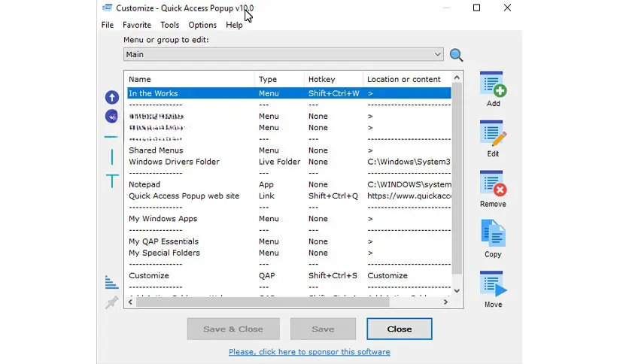Click the 'https://www.quickacc' location cell
This screenshot has width=629, height=364.
tap(409, 196)
